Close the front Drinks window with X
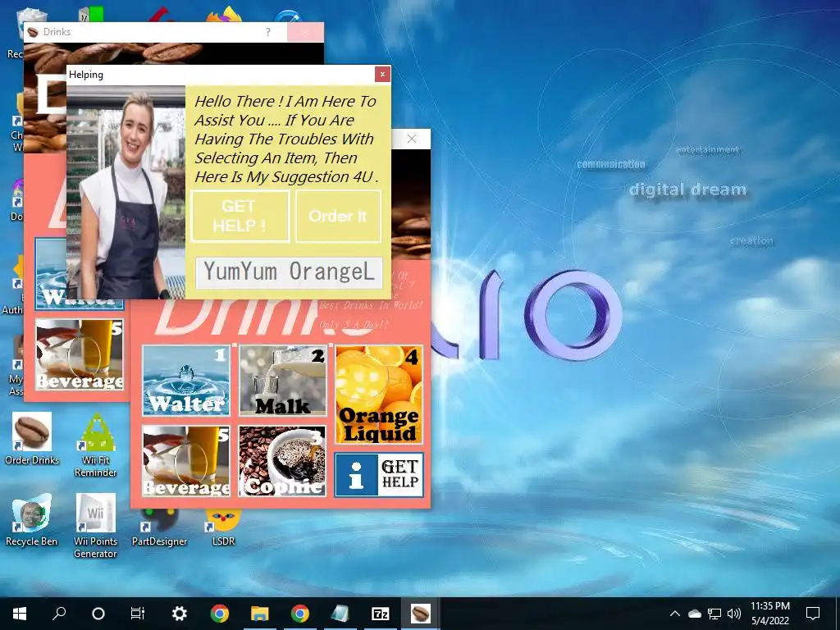 pos(412,139)
